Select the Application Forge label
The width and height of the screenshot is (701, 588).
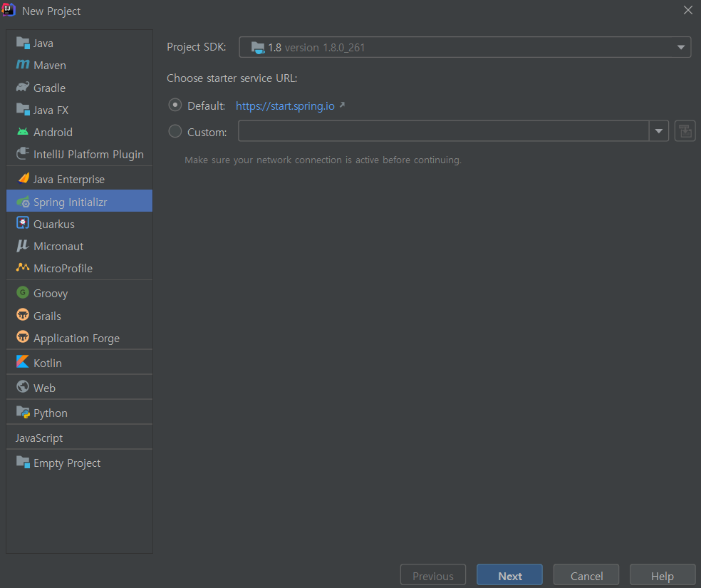(76, 339)
